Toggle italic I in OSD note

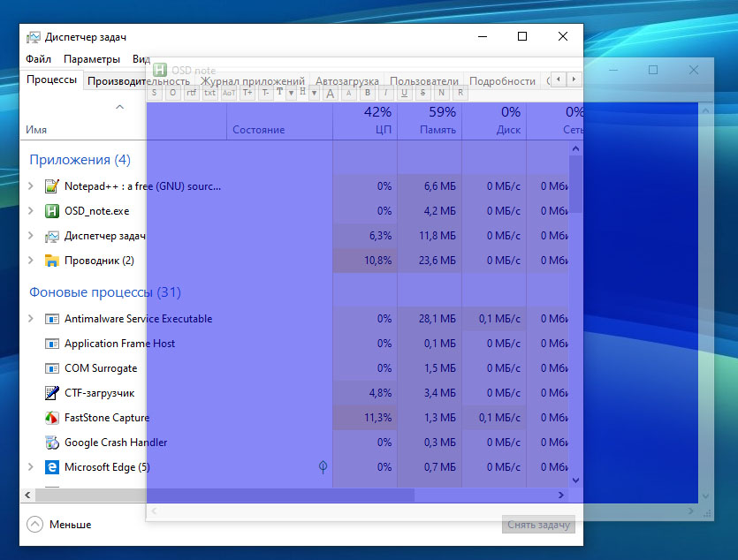[x=386, y=93]
